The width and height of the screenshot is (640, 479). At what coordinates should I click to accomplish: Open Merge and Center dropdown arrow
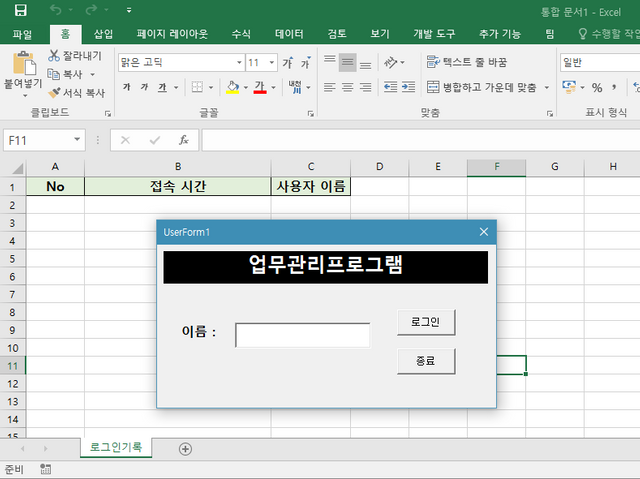click(x=547, y=87)
